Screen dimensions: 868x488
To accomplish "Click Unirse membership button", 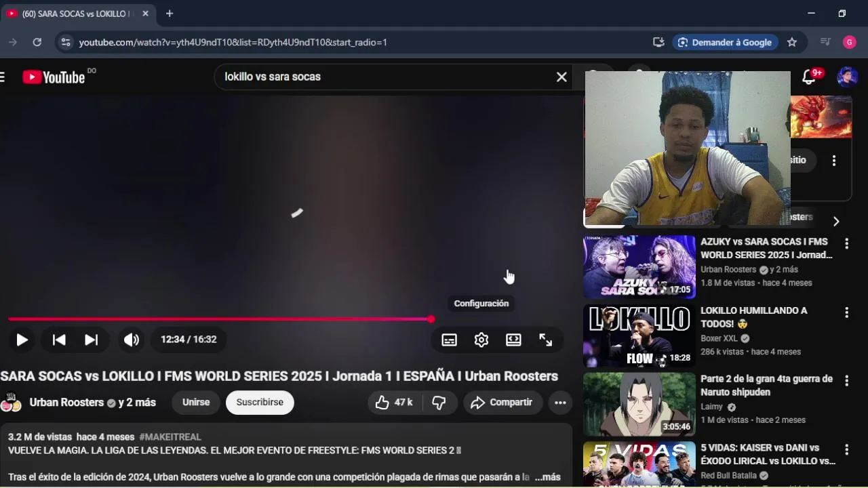I will point(196,403).
